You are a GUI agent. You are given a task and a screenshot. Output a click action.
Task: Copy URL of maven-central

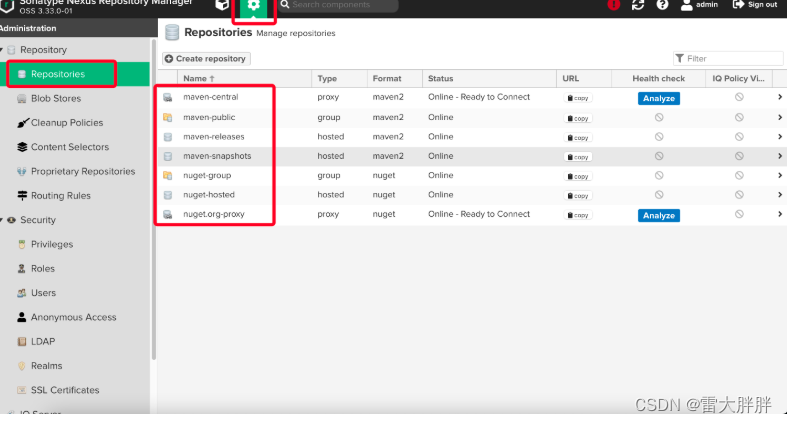578,98
